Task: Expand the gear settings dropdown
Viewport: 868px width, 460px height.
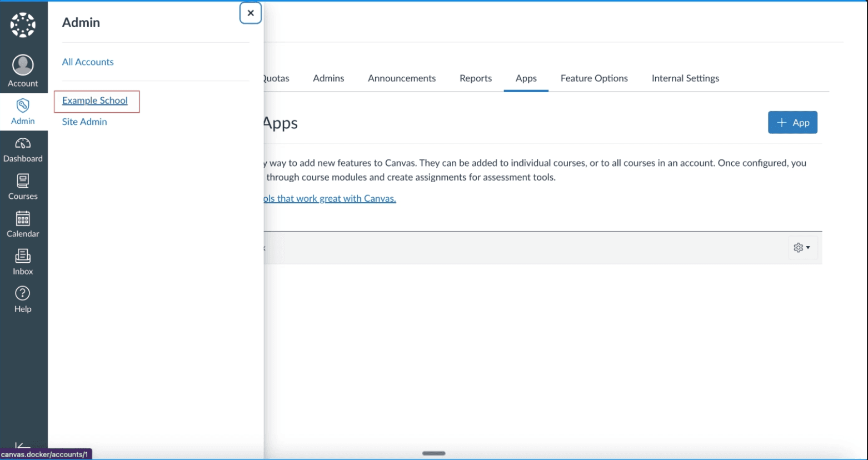Action: [x=802, y=248]
